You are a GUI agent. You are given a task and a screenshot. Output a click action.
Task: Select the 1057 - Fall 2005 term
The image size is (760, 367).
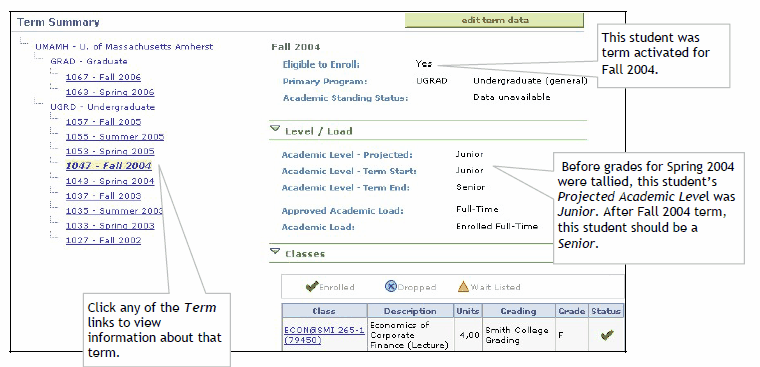click(x=103, y=122)
